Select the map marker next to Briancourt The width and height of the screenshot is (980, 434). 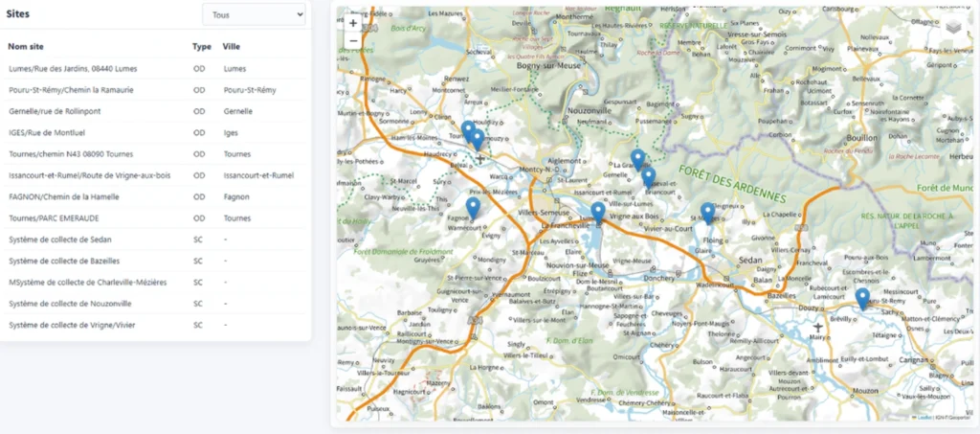(x=649, y=177)
